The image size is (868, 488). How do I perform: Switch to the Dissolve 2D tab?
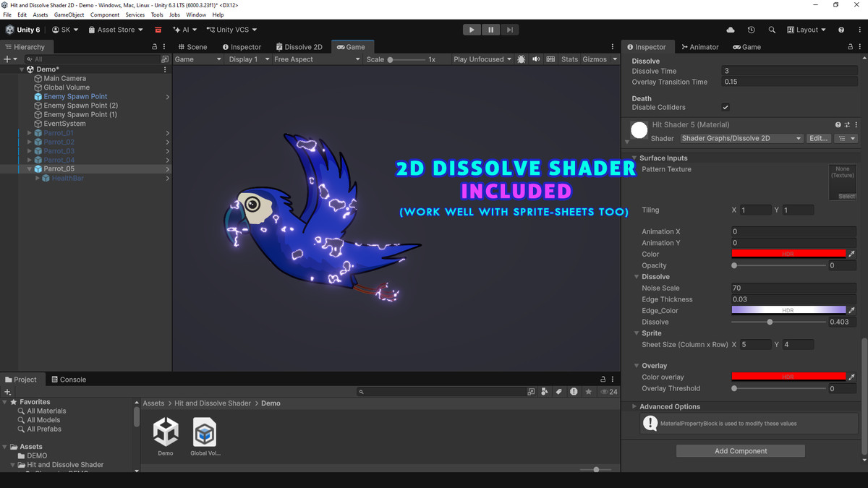299,47
